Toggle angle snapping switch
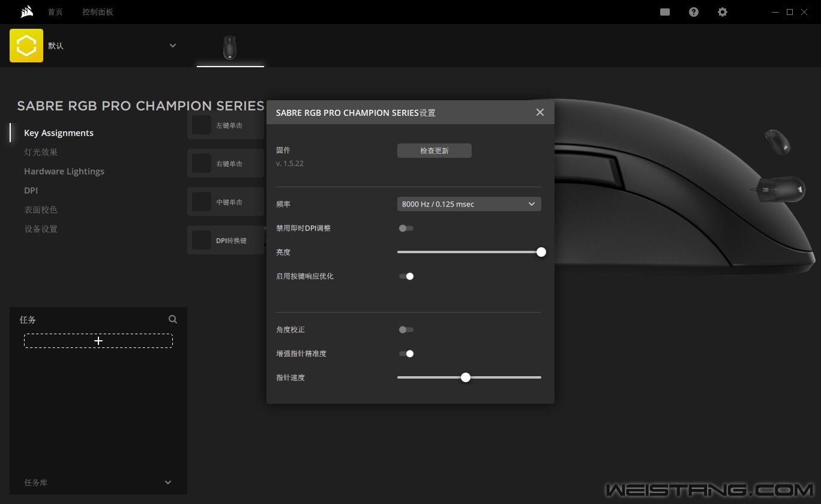 [406, 329]
